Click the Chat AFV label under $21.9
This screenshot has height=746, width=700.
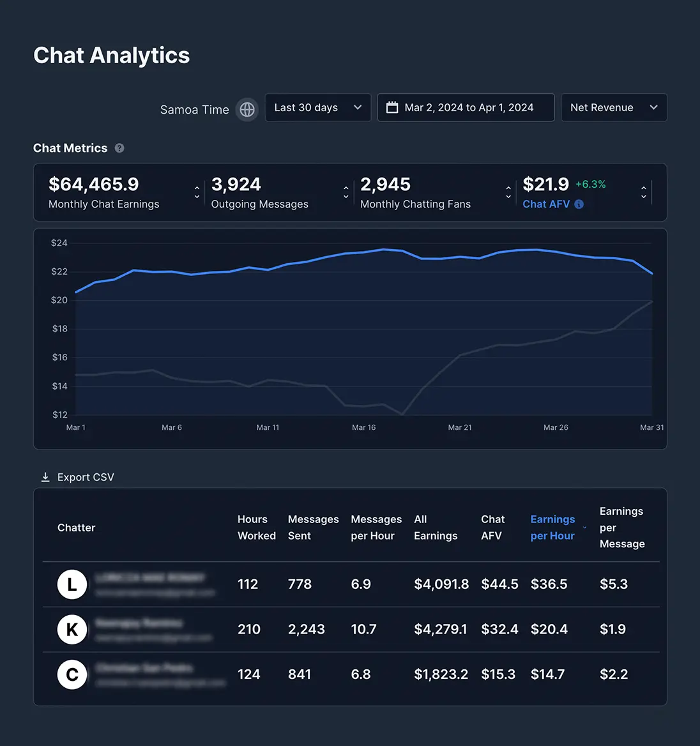(x=546, y=204)
